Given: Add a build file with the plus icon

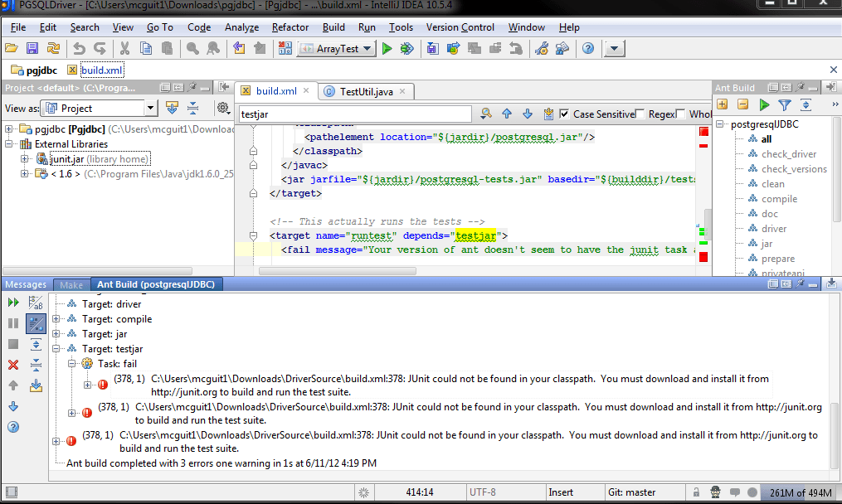Looking at the screenshot, I should click(x=722, y=105).
